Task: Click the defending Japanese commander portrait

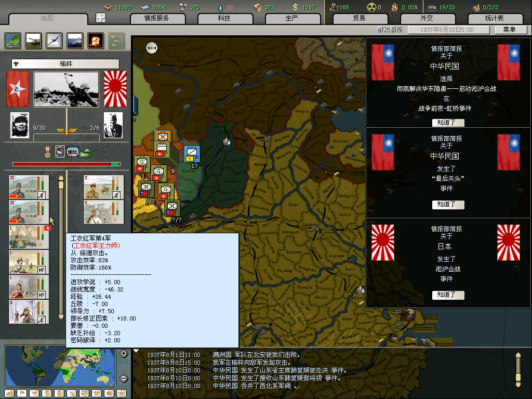Action: (x=113, y=125)
